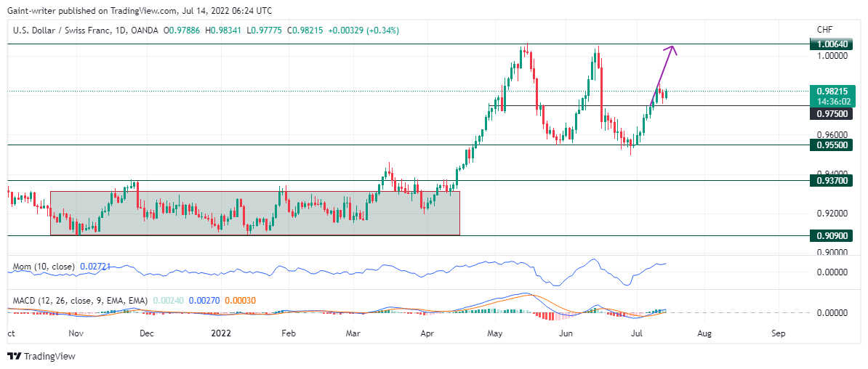Click the 1.00000 price axis value

[832, 55]
